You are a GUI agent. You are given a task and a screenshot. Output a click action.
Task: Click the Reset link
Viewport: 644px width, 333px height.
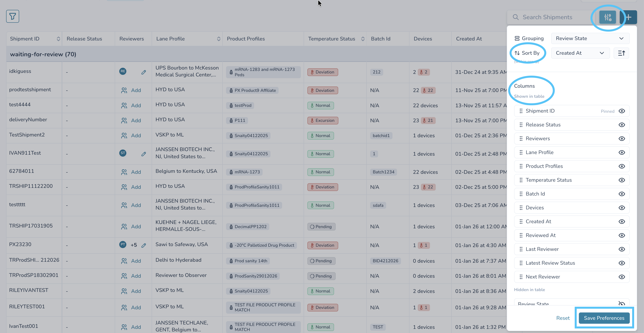[563, 318]
